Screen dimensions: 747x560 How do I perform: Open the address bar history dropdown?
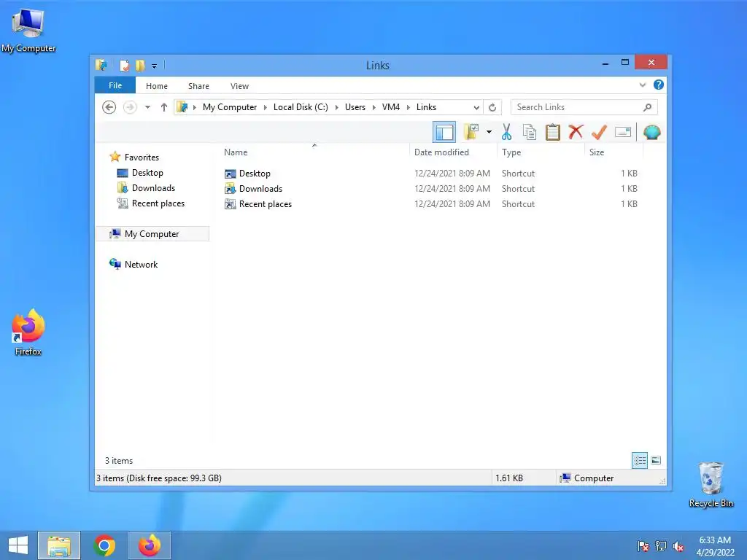[476, 107]
